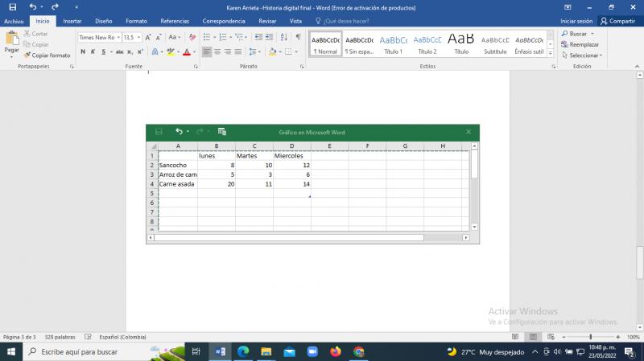This screenshot has width=644, height=361.
Task: Click Iniciar sesión link
Action: click(x=576, y=21)
